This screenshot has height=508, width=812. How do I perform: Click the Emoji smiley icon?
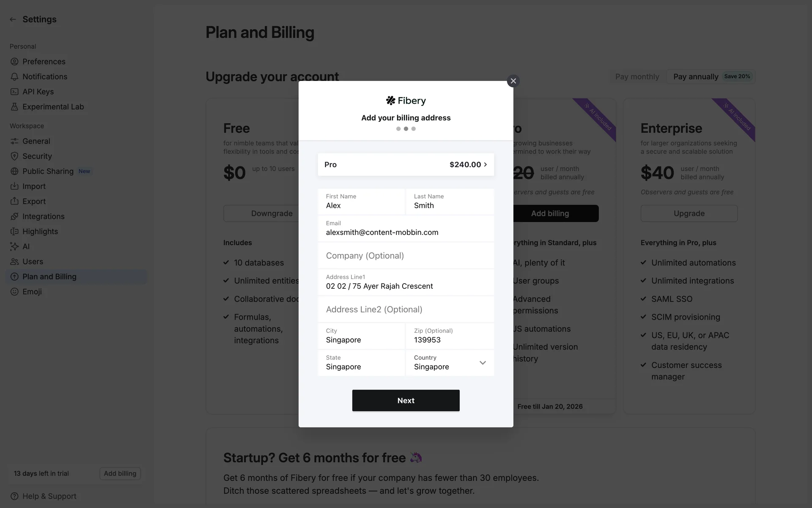(14, 292)
